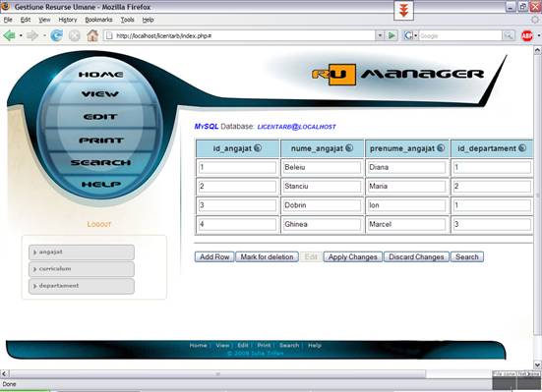Select VIEW in the round navigation globe
Image resolution: width=542 pixels, height=392 pixels.
pyautogui.click(x=100, y=94)
